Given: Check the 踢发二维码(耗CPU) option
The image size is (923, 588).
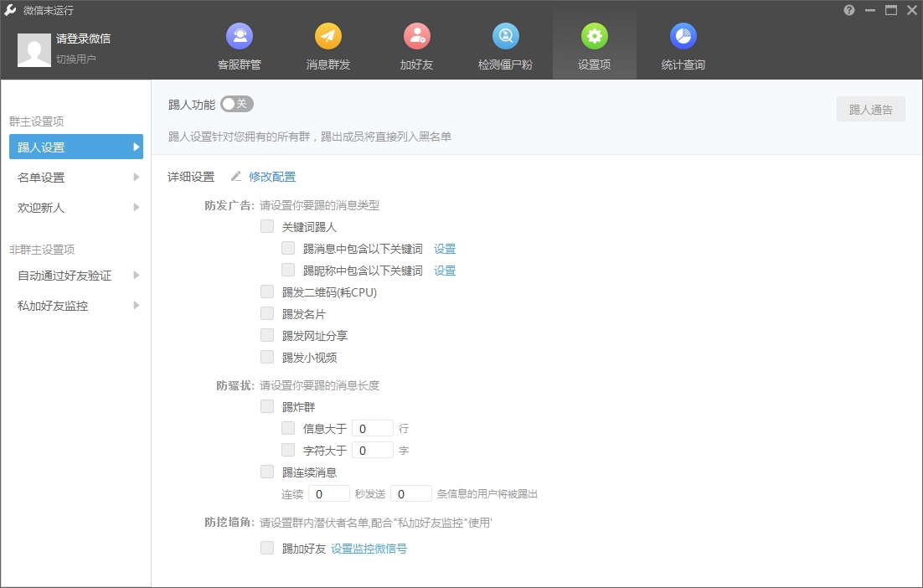Looking at the screenshot, I should 267,292.
